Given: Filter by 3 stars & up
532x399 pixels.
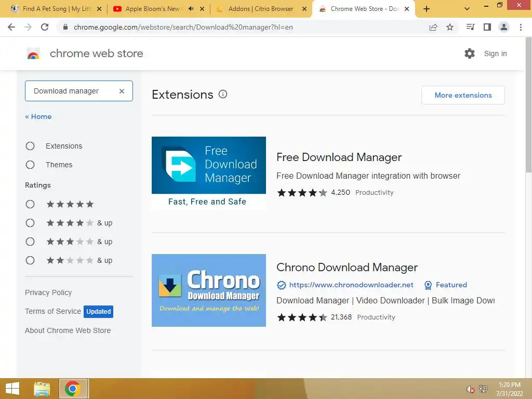Looking at the screenshot, I should [x=30, y=242].
